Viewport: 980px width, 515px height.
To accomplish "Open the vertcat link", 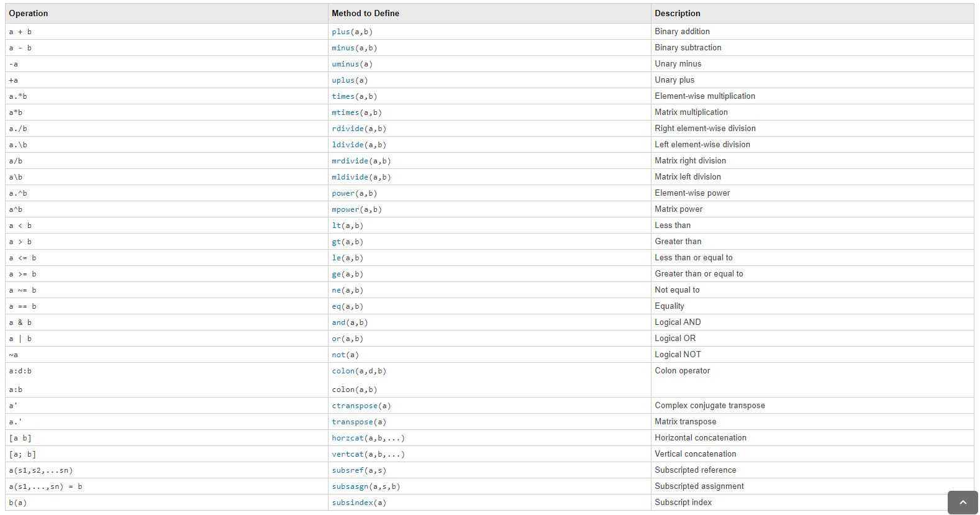I will pos(347,454).
